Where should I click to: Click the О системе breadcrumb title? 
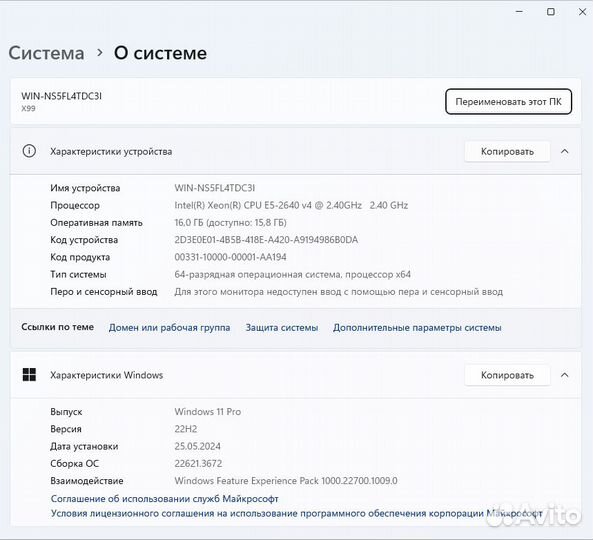coord(160,53)
